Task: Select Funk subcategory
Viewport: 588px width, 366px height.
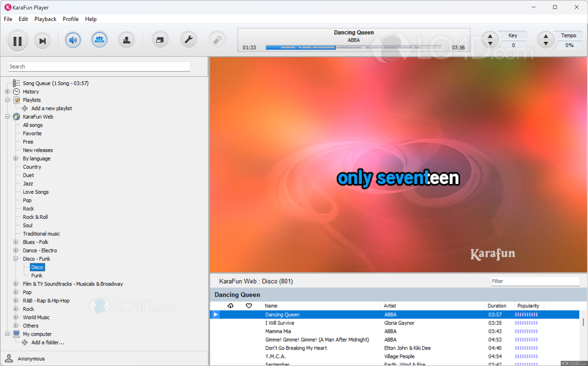Action: [37, 276]
